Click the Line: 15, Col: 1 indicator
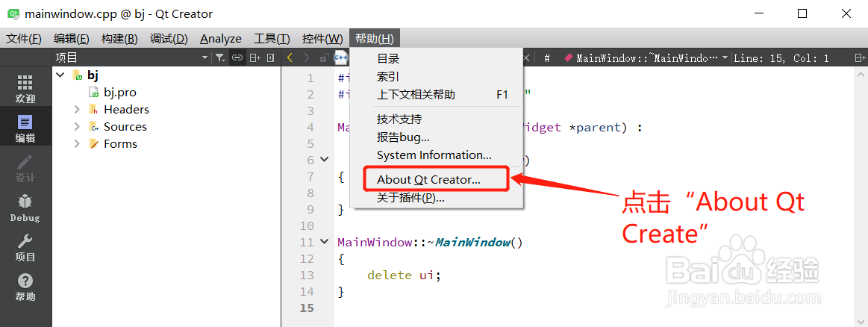 click(x=781, y=57)
